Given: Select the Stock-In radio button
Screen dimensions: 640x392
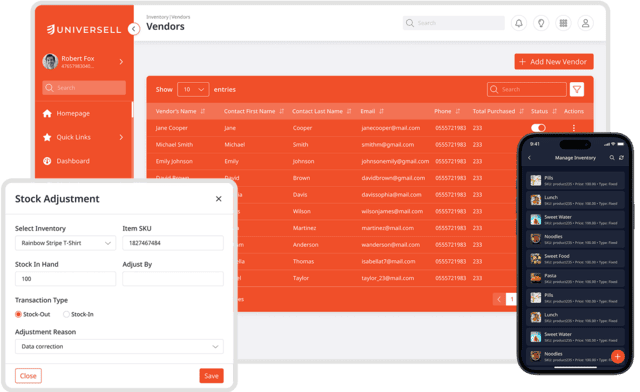Looking at the screenshot, I should (x=66, y=314).
